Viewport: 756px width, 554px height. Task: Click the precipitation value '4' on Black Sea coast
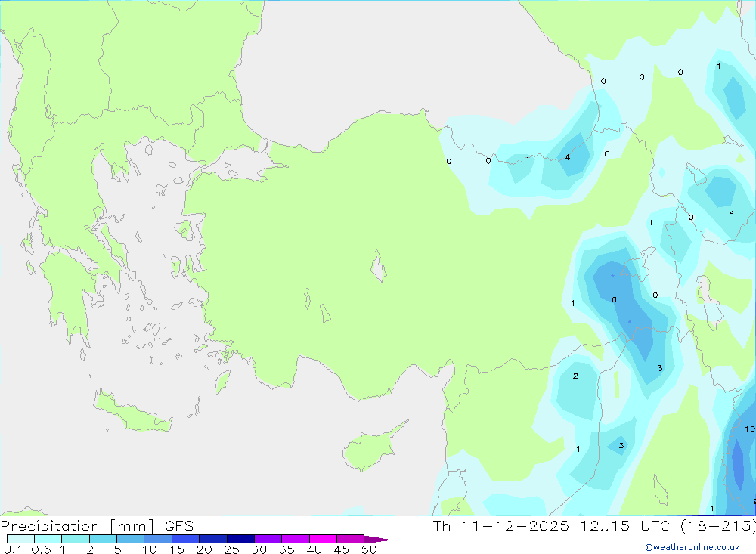(x=568, y=157)
